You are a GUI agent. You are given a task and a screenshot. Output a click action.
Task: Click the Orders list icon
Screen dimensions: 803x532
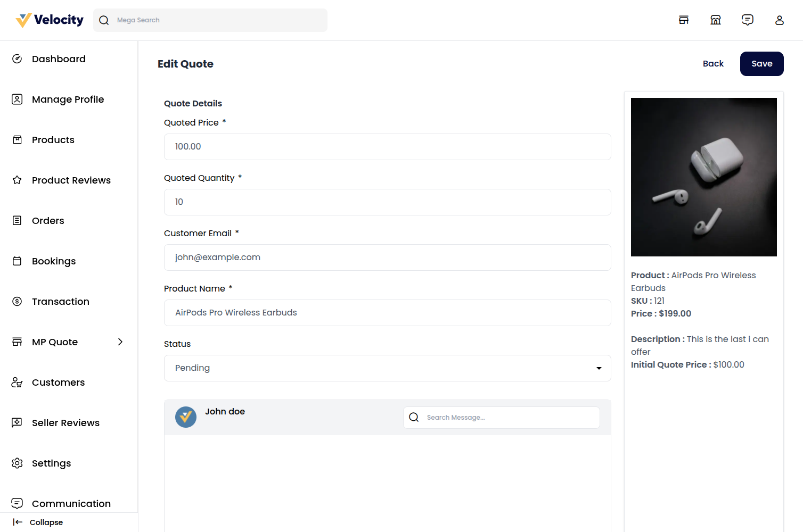(17, 221)
